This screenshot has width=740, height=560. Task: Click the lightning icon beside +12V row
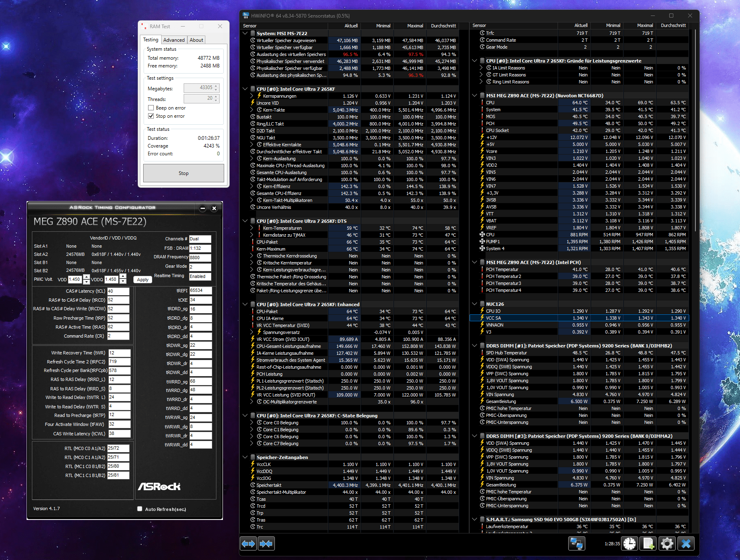click(482, 137)
